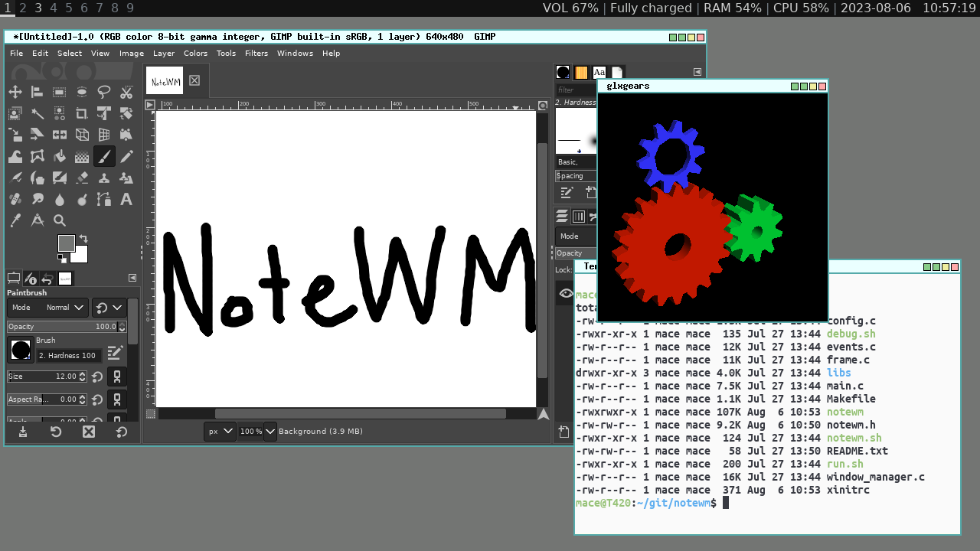980x551 pixels.
Task: Select the Heal bandage tool
Action: tap(15, 200)
